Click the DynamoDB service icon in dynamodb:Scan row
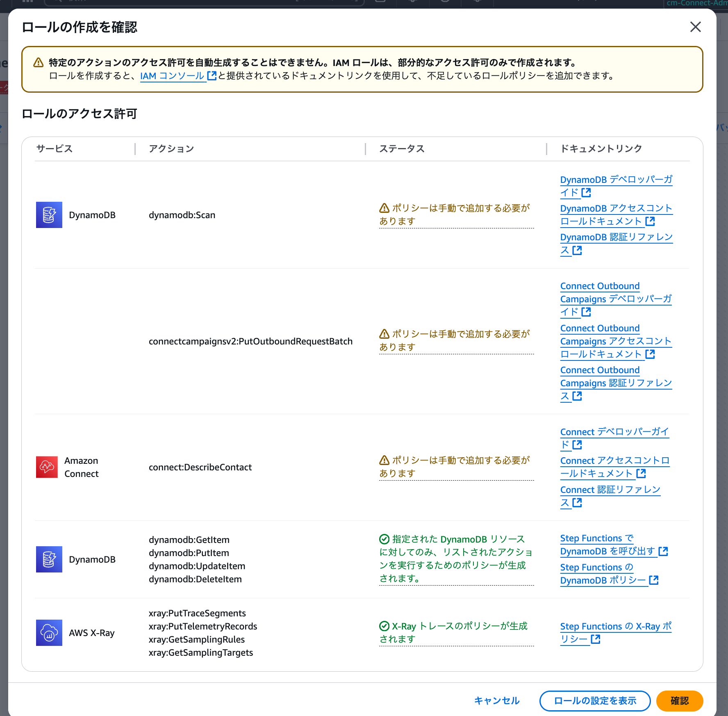 click(x=49, y=215)
